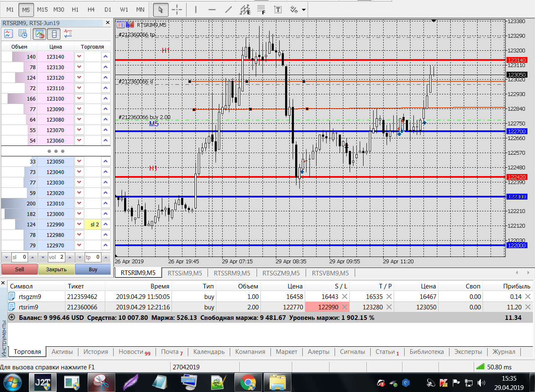The width and height of the screenshot is (535, 392).
Task: Choose the equidistant channel tool marked E
Action: click(244, 9)
